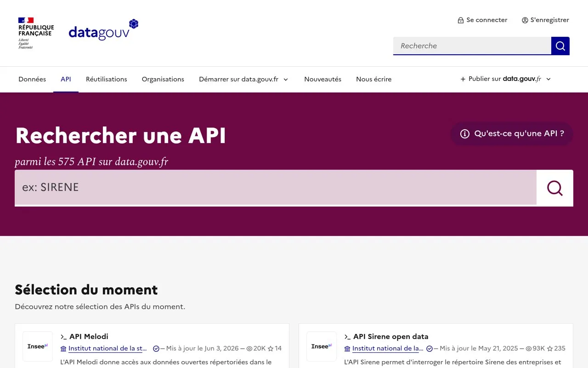This screenshot has width=588, height=368.
Task: Click the star icon showing 14 followers
Action: coord(271,349)
